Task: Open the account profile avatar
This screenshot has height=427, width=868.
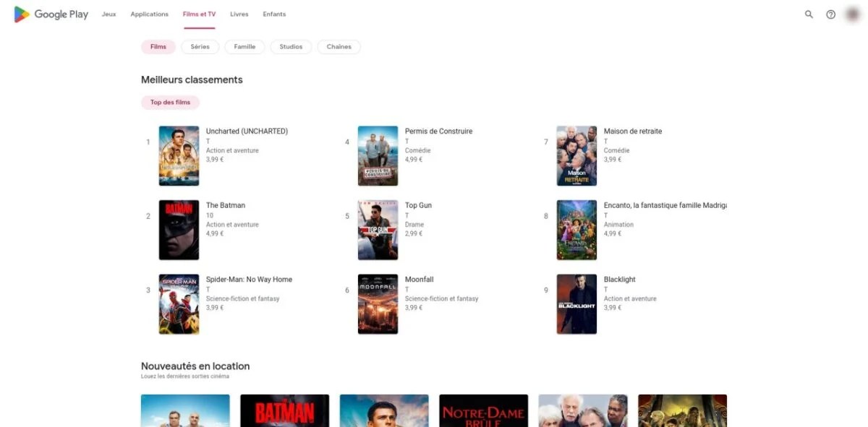Action: [x=852, y=14]
